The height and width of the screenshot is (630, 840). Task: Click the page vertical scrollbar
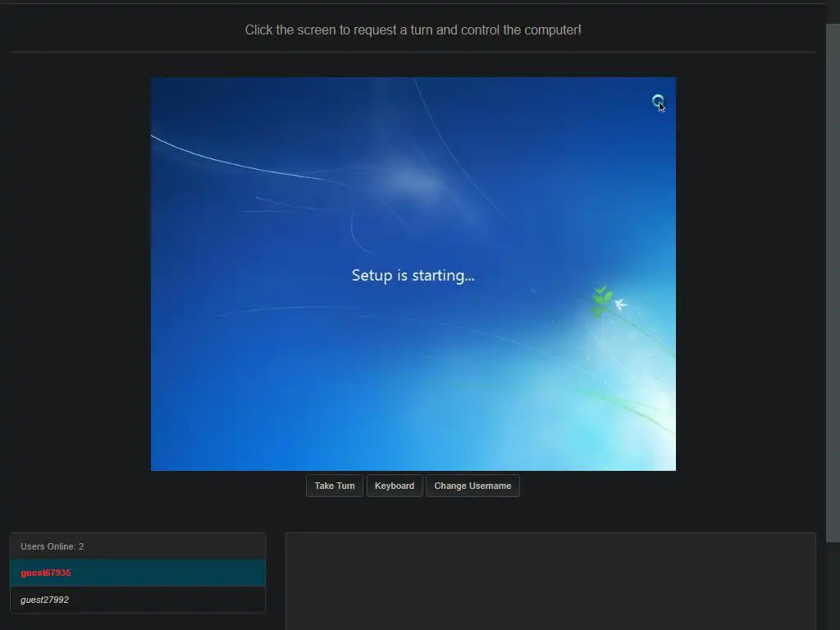tap(833, 283)
